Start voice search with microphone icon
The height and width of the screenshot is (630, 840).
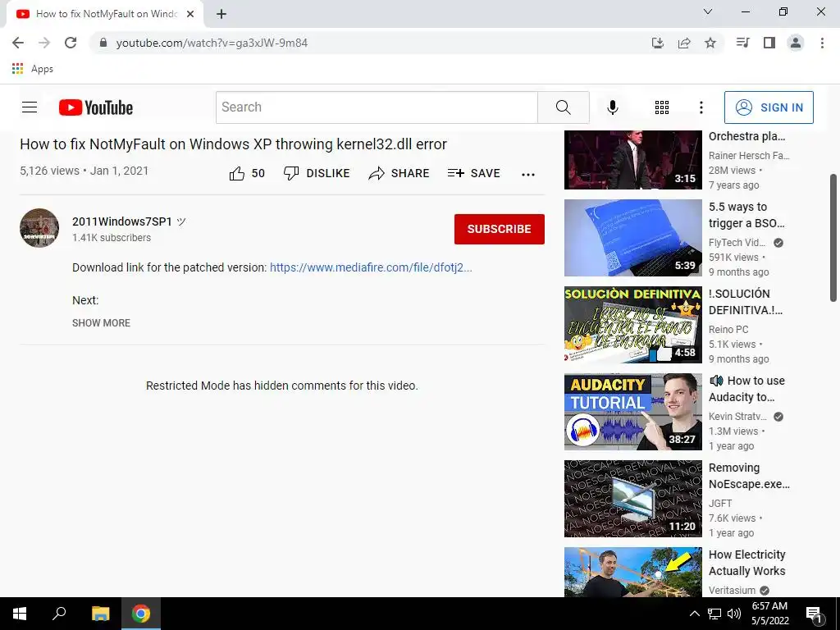pyautogui.click(x=612, y=107)
